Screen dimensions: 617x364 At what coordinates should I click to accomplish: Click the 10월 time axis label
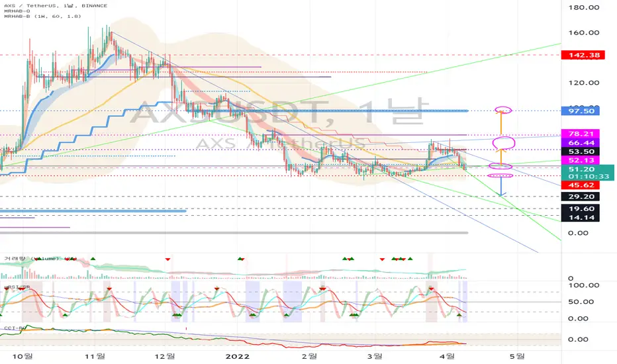coord(23,356)
